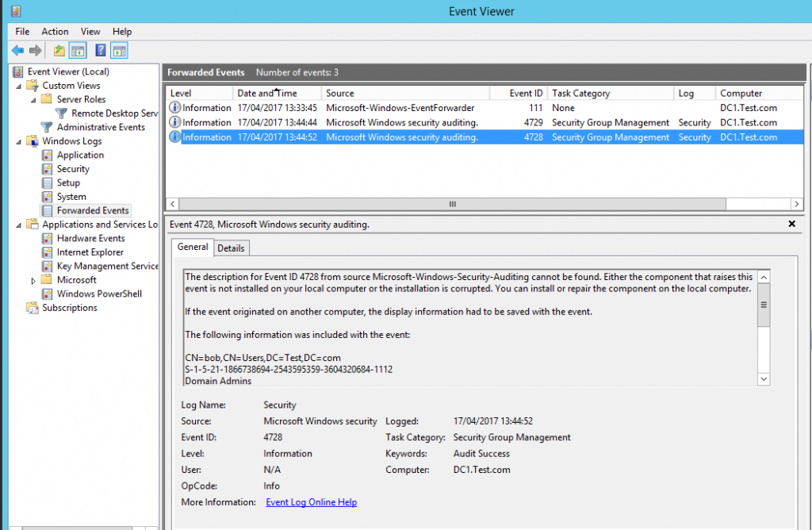812x530 pixels.
Task: Click the Application log icon
Action: (47, 155)
